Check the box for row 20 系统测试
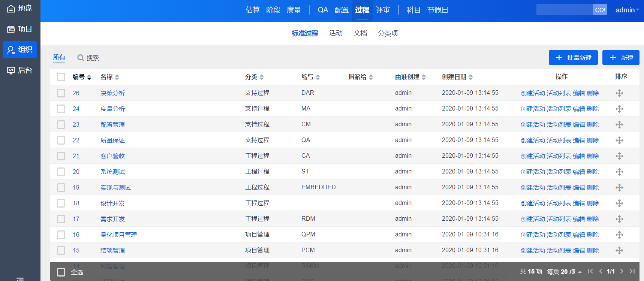Screen dimensions: 644x281 point(61,172)
